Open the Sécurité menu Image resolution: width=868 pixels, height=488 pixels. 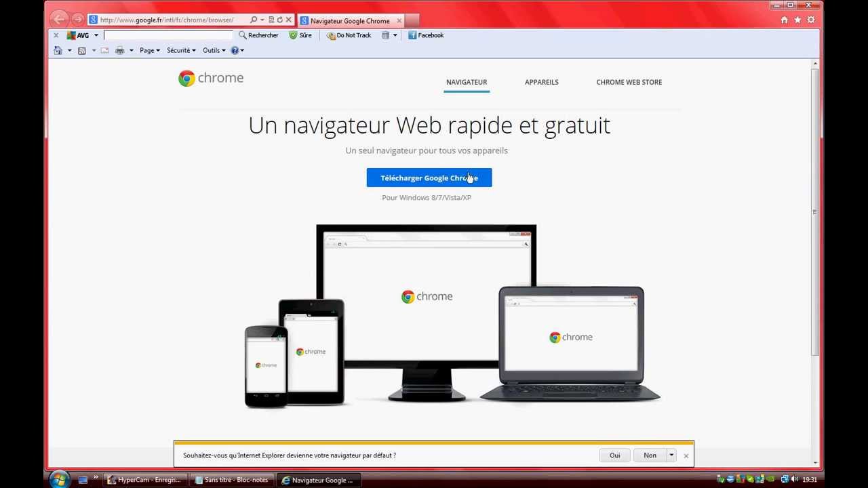tap(181, 50)
